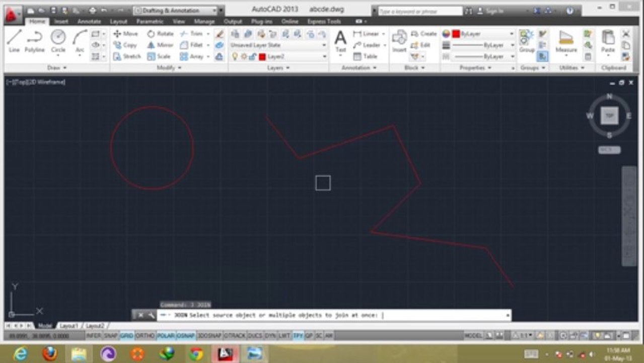Choose the Array command
644x363 pixels.
click(192, 56)
